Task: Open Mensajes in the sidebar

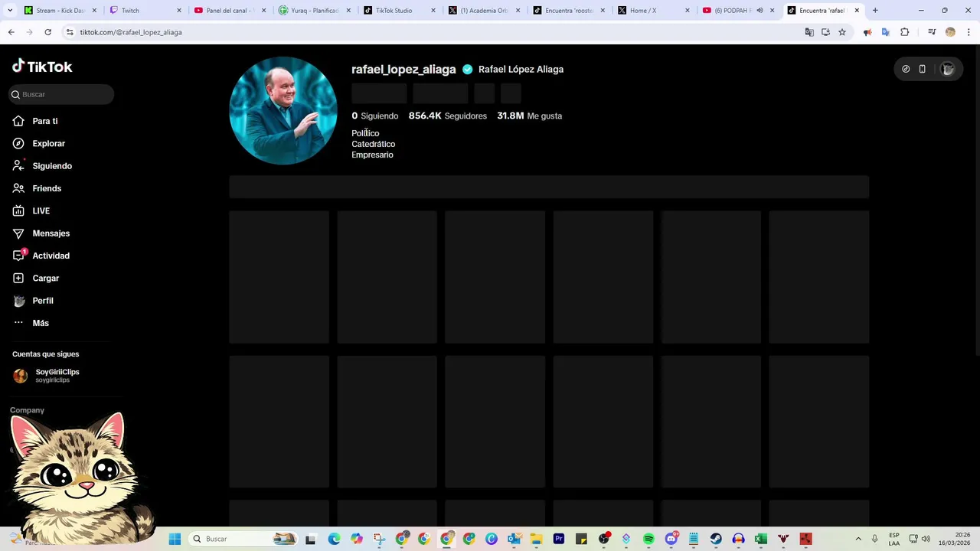Action: coord(51,233)
